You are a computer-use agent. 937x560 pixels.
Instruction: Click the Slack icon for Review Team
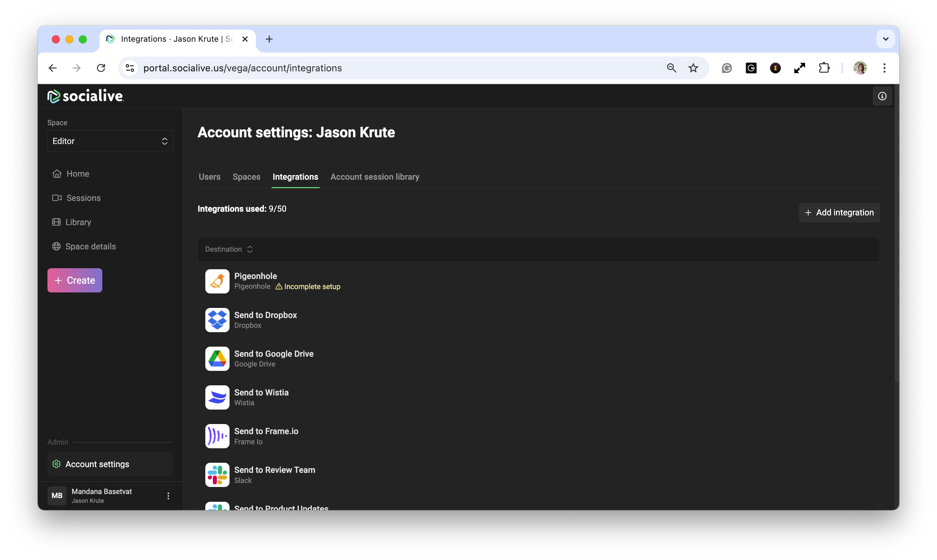(217, 475)
